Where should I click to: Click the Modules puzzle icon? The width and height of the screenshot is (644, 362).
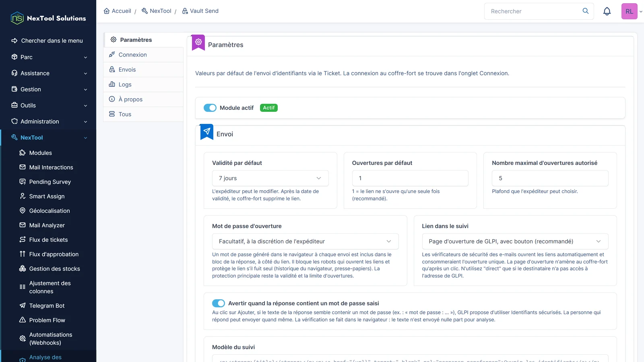click(x=23, y=153)
